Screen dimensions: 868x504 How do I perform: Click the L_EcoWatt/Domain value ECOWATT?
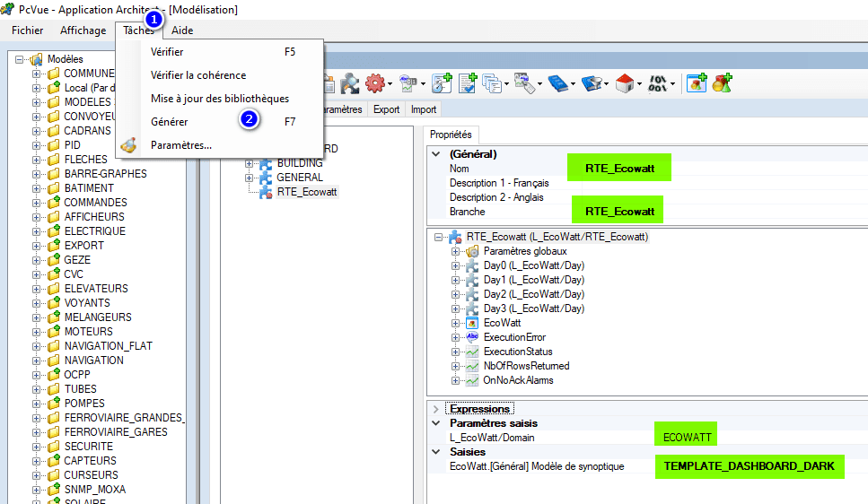(x=686, y=436)
